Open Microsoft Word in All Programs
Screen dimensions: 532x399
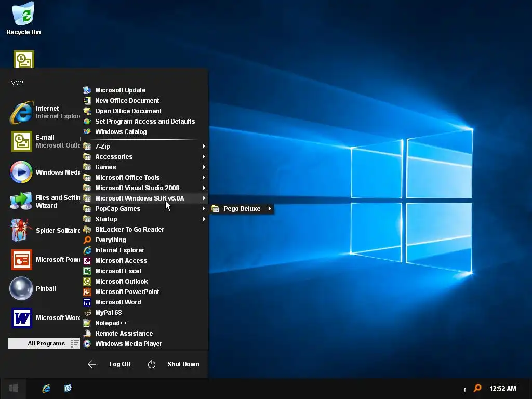coord(145,302)
